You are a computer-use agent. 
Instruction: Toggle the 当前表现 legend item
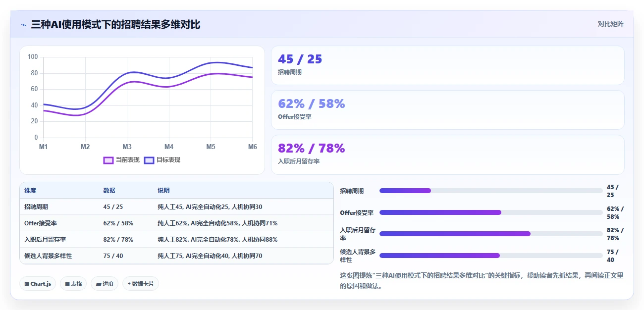point(121,160)
